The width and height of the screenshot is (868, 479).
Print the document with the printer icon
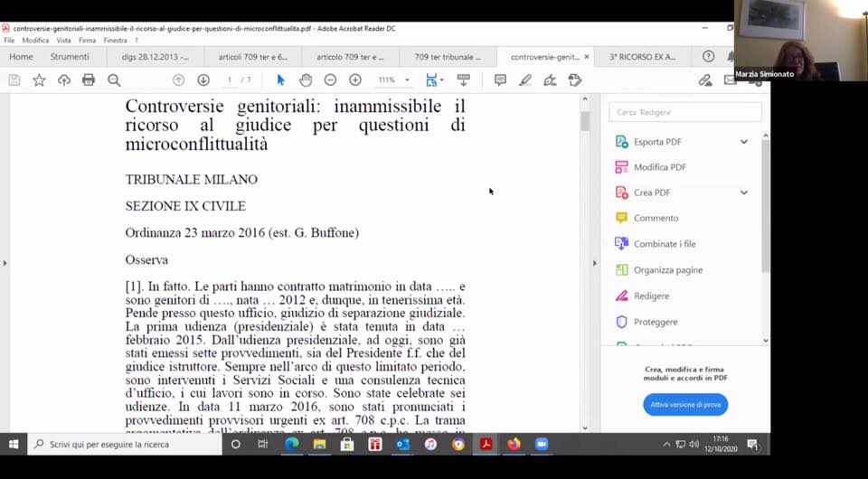click(x=89, y=80)
